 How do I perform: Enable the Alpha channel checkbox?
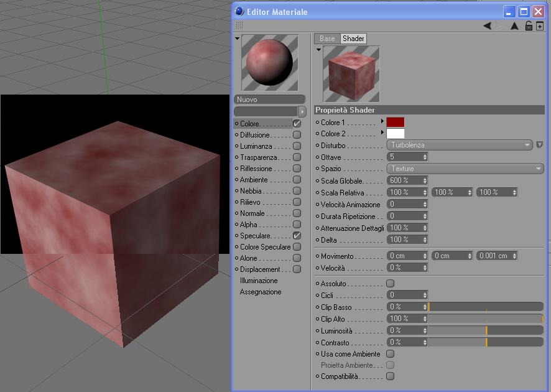[x=297, y=224]
